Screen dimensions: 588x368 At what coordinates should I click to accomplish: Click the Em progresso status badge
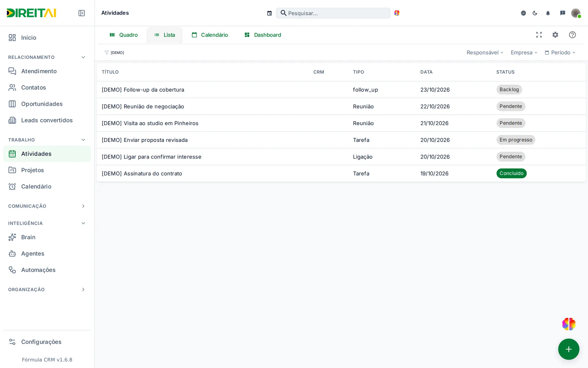(516, 140)
